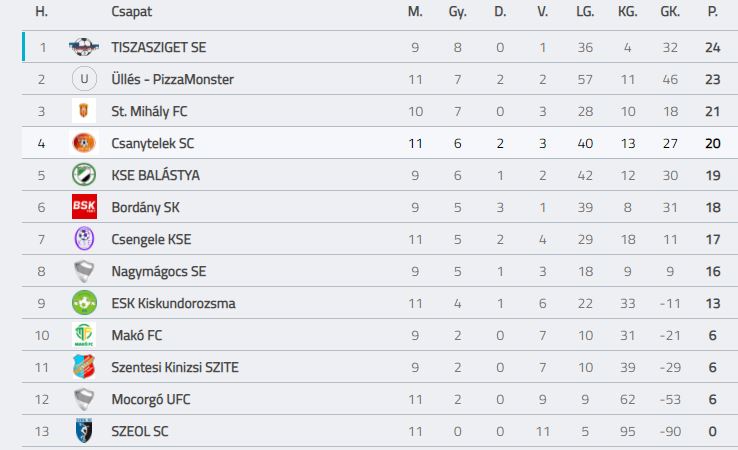This screenshot has width=738, height=450.
Task: Click the H. rank column header
Action: (41, 11)
